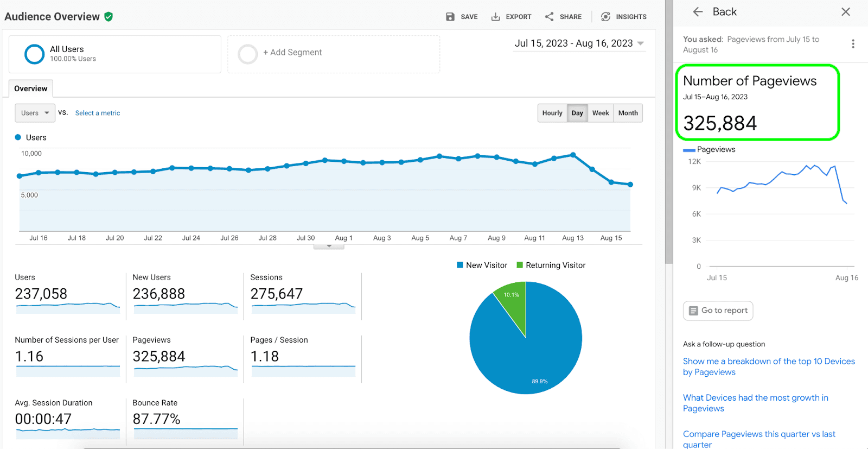Click the report icon in Go to report
Image resolution: width=868 pixels, height=449 pixels.
point(693,311)
